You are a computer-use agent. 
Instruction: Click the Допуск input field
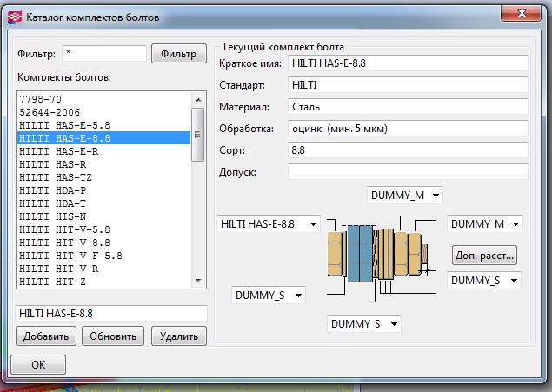click(x=408, y=171)
